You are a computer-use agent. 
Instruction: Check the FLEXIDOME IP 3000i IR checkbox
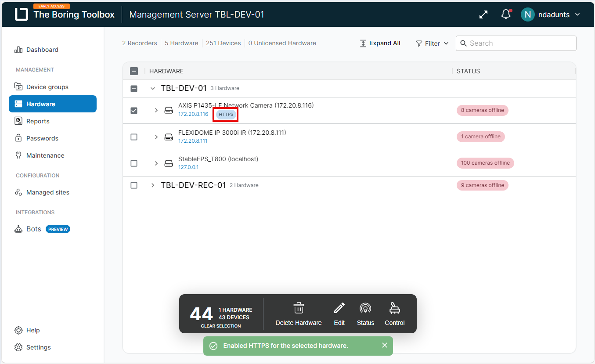[x=134, y=137]
